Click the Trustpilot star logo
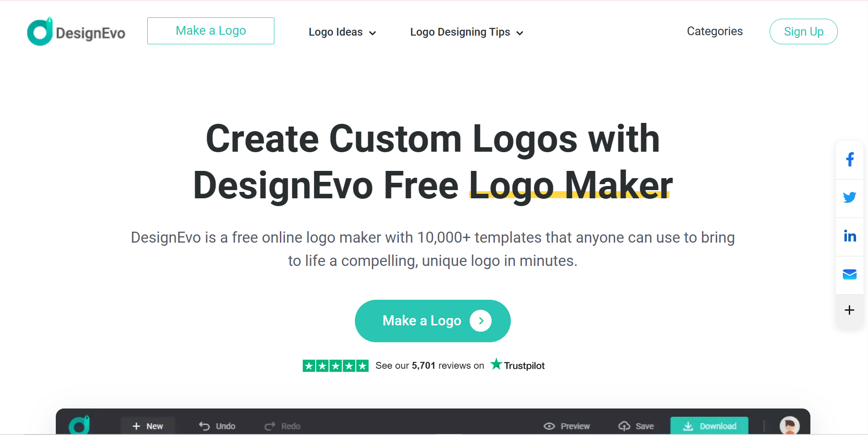This screenshot has height=435, width=868. point(496,364)
